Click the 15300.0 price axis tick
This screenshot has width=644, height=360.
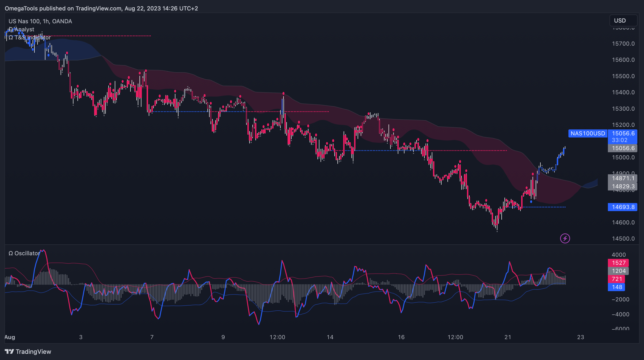coord(623,109)
